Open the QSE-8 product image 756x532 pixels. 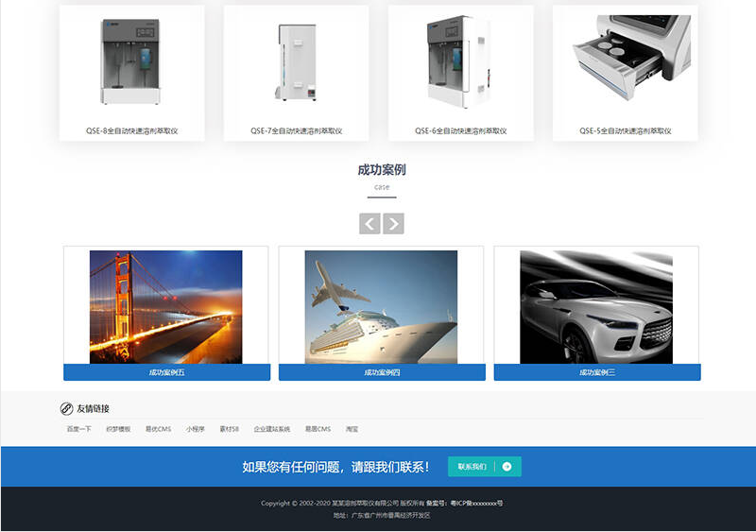point(131,61)
